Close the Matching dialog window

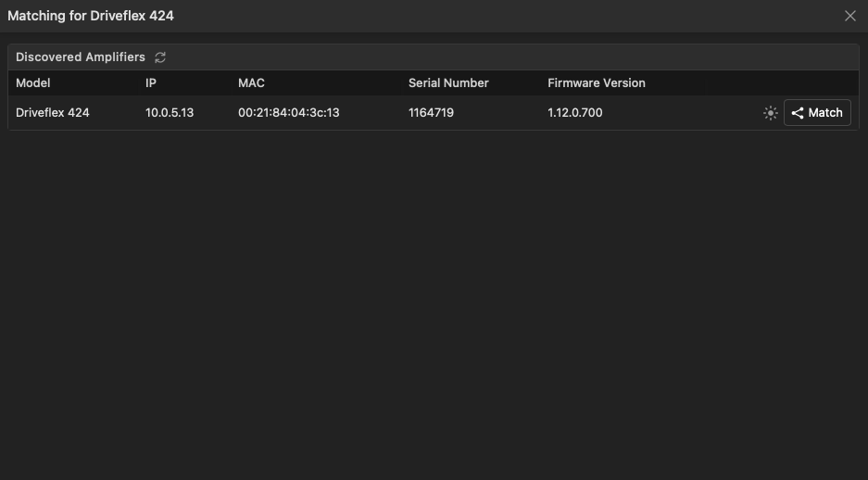pyautogui.click(x=850, y=16)
